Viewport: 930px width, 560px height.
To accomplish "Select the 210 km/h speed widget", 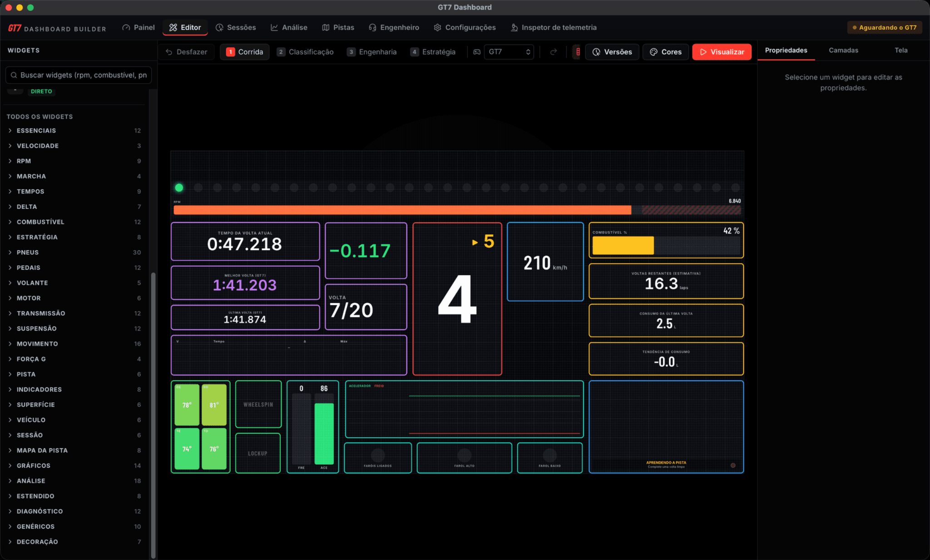I will [x=545, y=262].
